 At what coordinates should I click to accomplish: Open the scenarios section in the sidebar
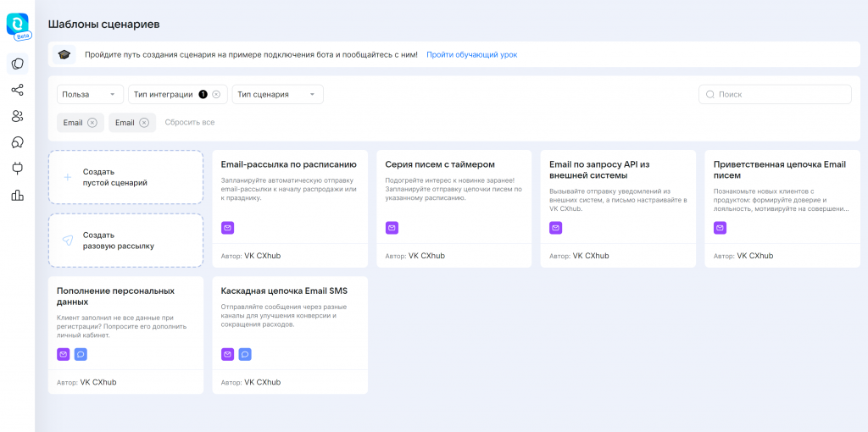pyautogui.click(x=17, y=64)
